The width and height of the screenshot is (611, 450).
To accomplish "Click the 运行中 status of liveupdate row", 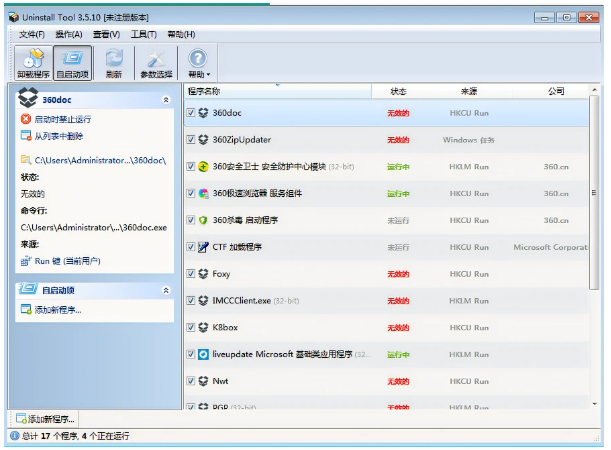I will (x=398, y=355).
